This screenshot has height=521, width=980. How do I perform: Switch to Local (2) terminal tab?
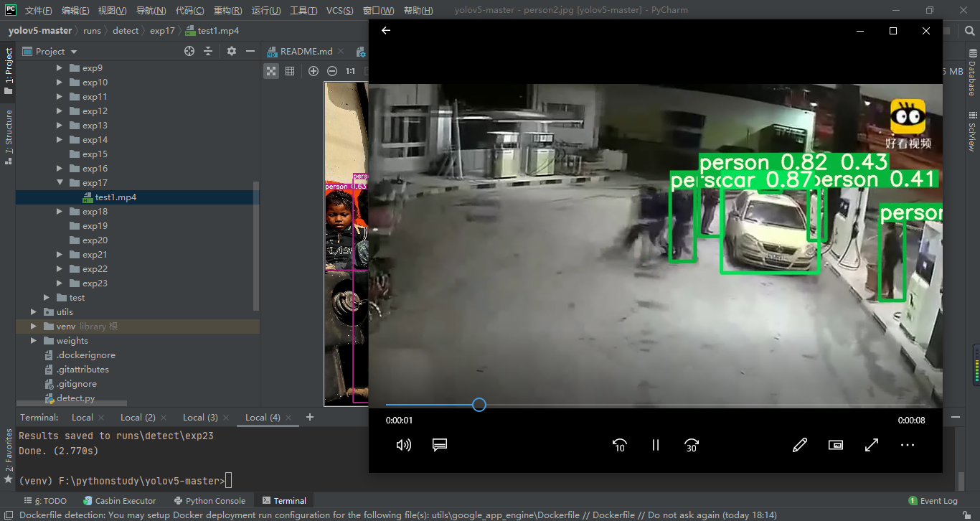pyautogui.click(x=138, y=417)
